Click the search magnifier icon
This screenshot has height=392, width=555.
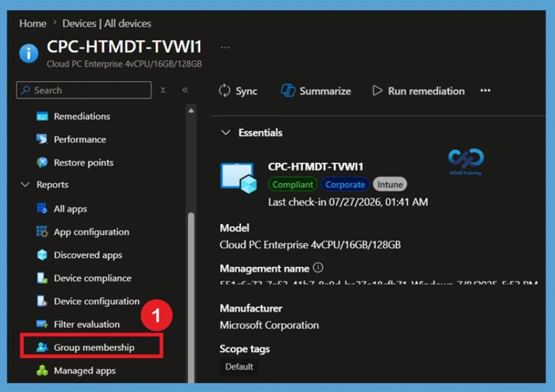tap(25, 90)
